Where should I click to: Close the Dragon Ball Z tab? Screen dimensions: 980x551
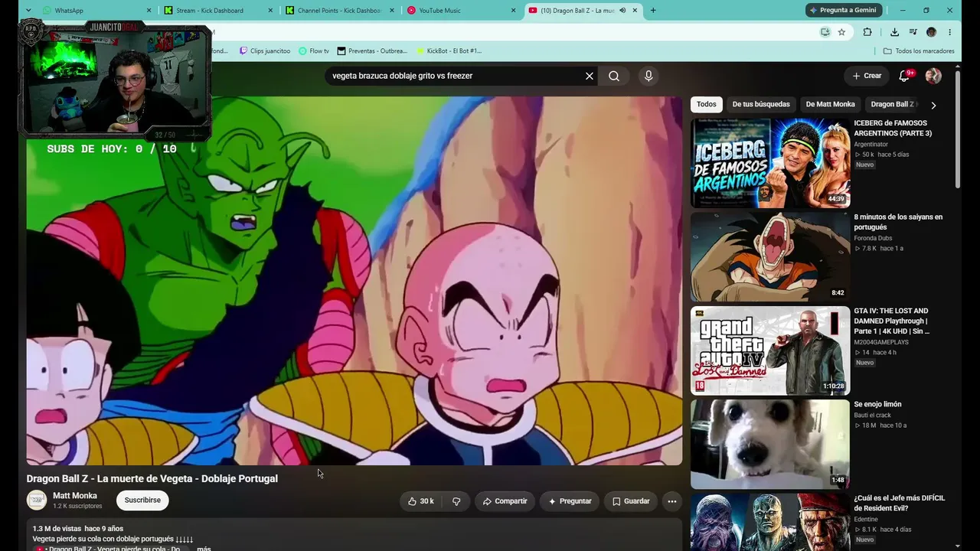click(x=635, y=11)
